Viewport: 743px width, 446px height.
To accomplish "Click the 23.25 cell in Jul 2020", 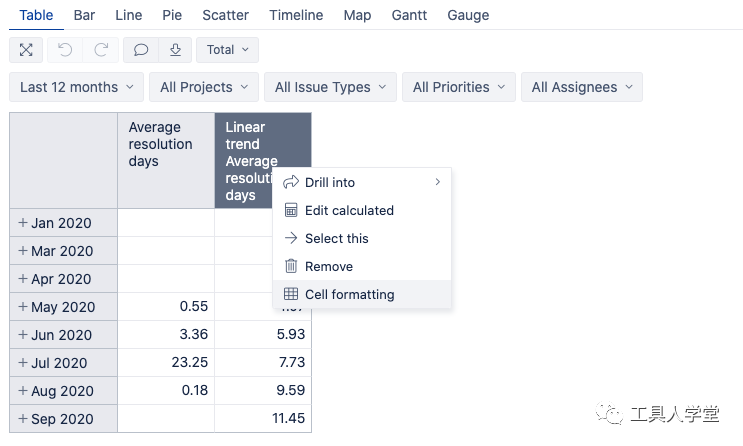I will pos(166,363).
